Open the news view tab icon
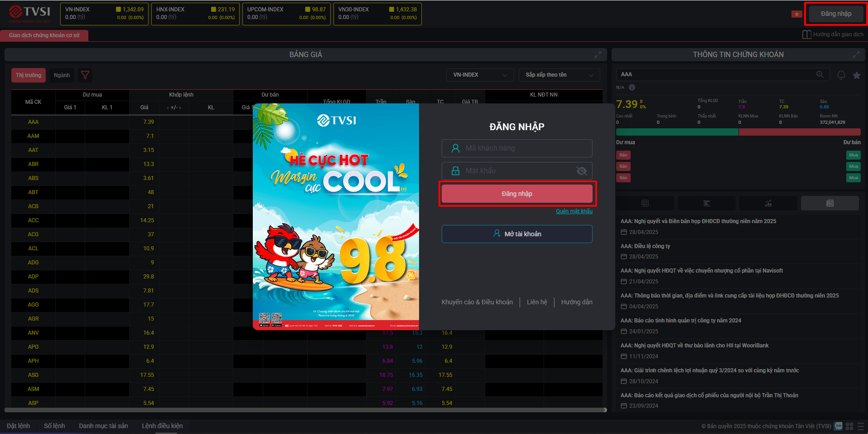This screenshot has width=868, height=434. [829, 203]
